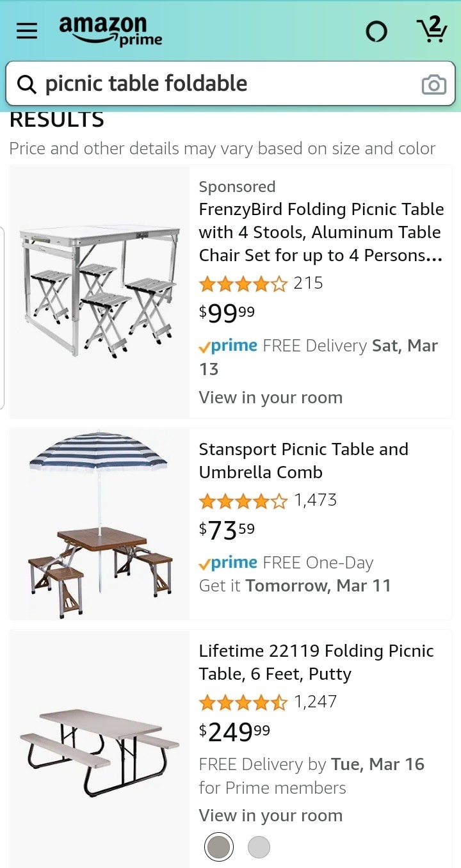Tap the FrenzyBird table product image
The width and height of the screenshot is (461, 868).
99,291
